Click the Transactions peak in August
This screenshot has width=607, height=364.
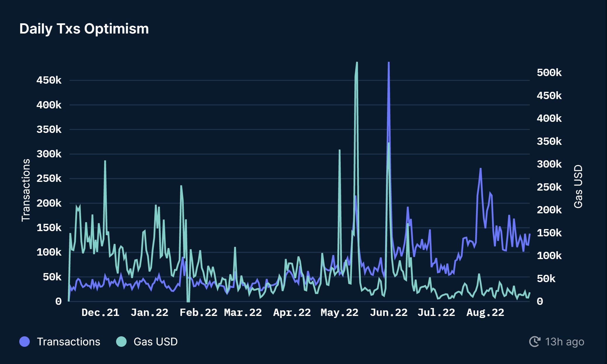pos(480,168)
